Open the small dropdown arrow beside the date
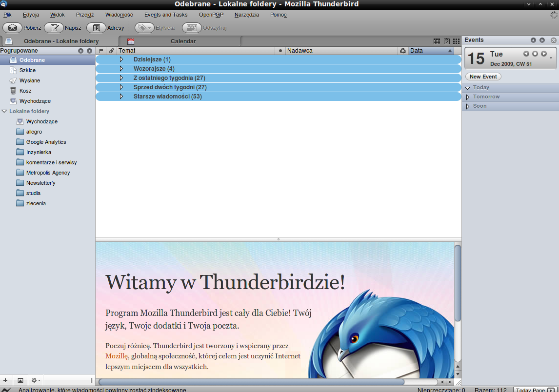Viewport: 559px width, 392px height. point(551,58)
